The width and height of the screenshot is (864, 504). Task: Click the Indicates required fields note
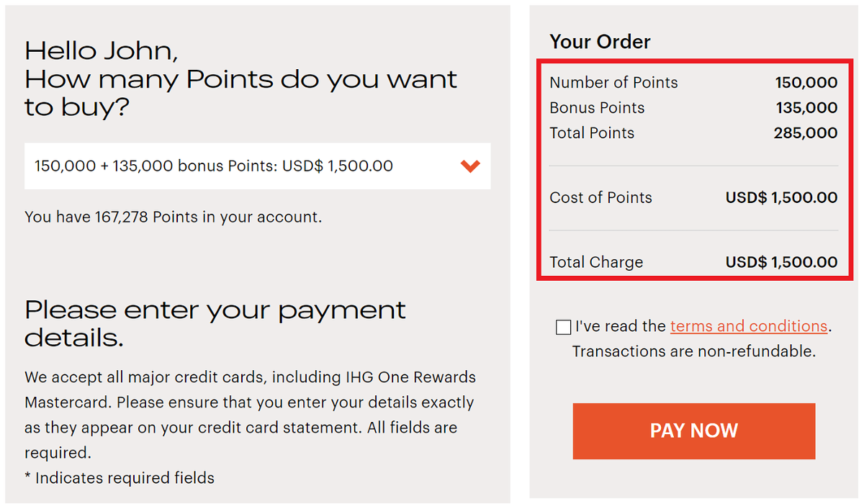click(120, 477)
